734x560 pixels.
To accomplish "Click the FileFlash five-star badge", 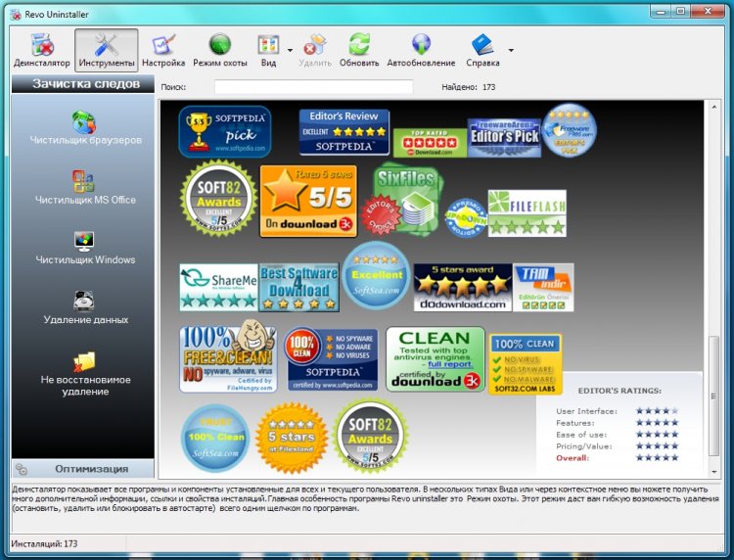I will [x=528, y=213].
